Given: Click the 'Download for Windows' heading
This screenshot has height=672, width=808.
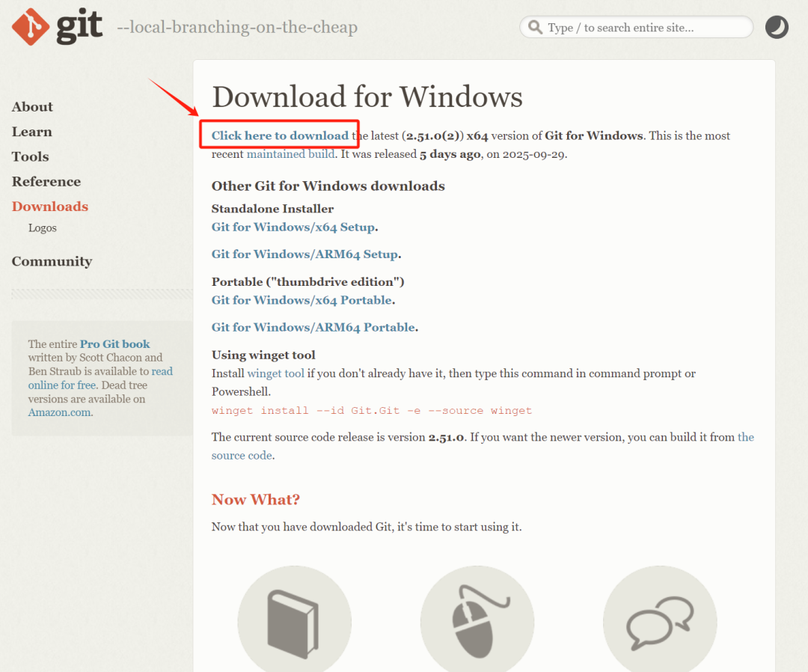Looking at the screenshot, I should coord(367,97).
